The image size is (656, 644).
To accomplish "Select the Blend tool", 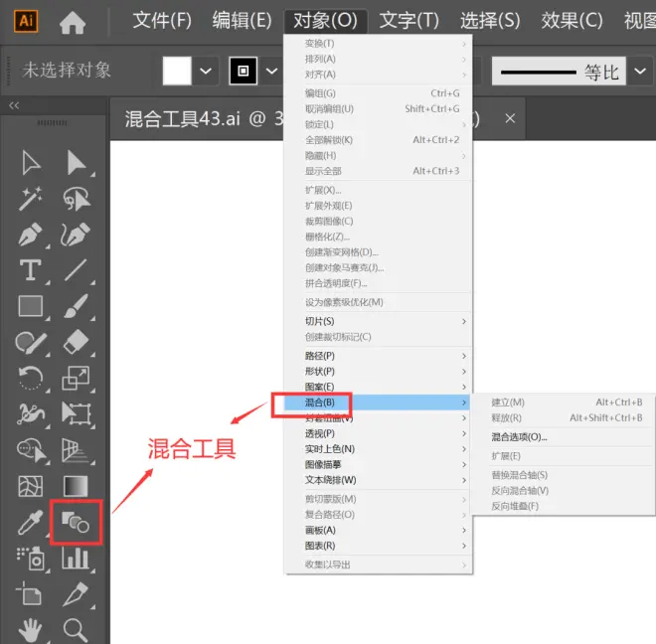I will pos(76,522).
